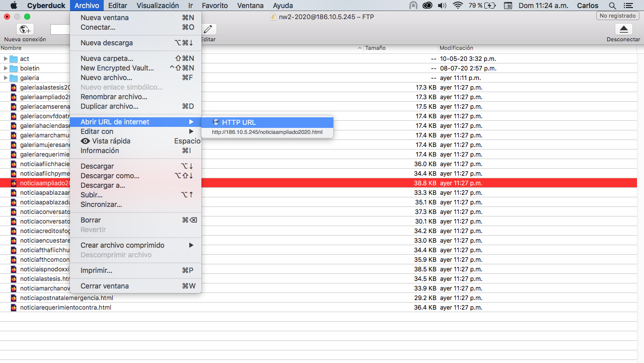Viewport: 644px width, 363px height.
Task: Click the eye icon of Vista rápida
Action: click(85, 141)
